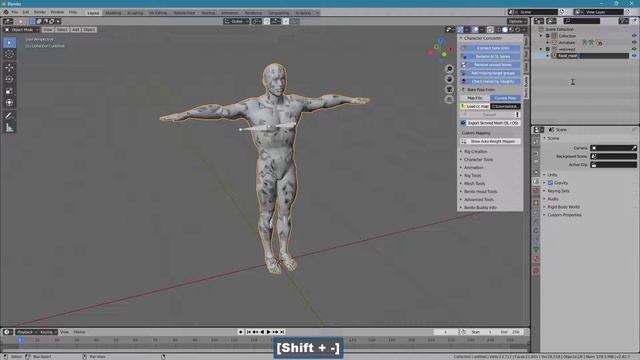This screenshot has height=360, width=640.
Task: Select the Select Box tool
Action: pos(9,42)
